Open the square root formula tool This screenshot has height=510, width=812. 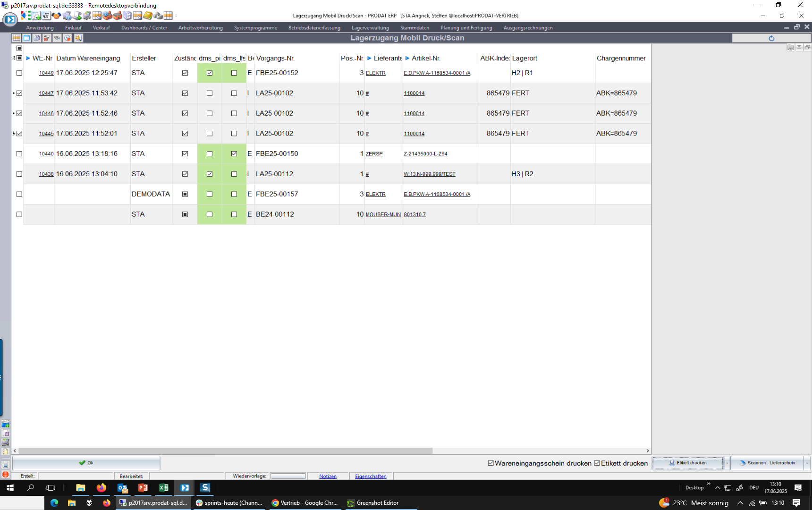coord(46,16)
